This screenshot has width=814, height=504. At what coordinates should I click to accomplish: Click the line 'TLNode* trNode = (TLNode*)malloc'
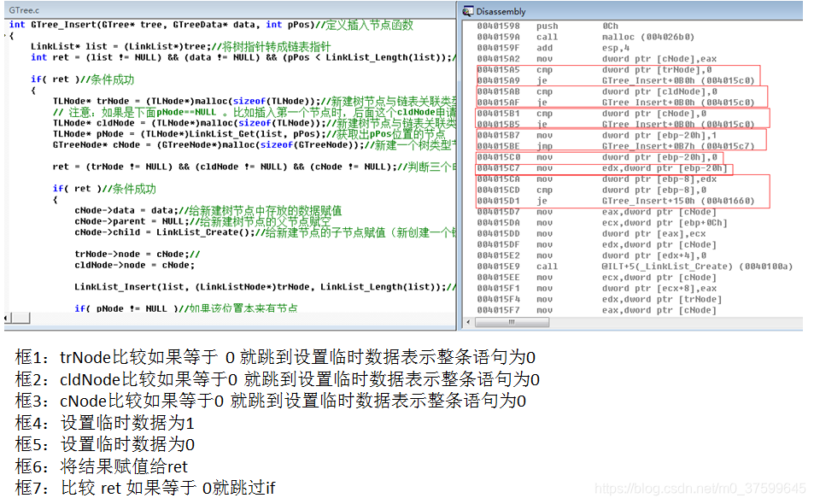click(x=255, y=101)
